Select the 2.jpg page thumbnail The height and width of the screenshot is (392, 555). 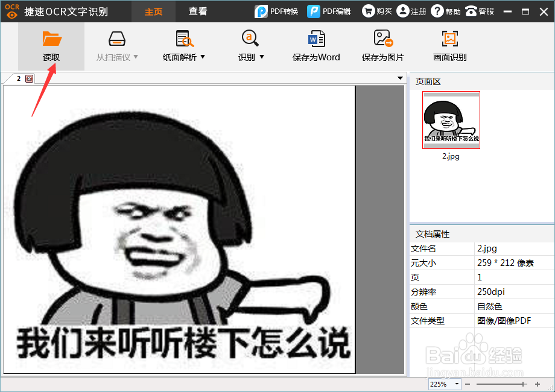pyautogui.click(x=450, y=119)
